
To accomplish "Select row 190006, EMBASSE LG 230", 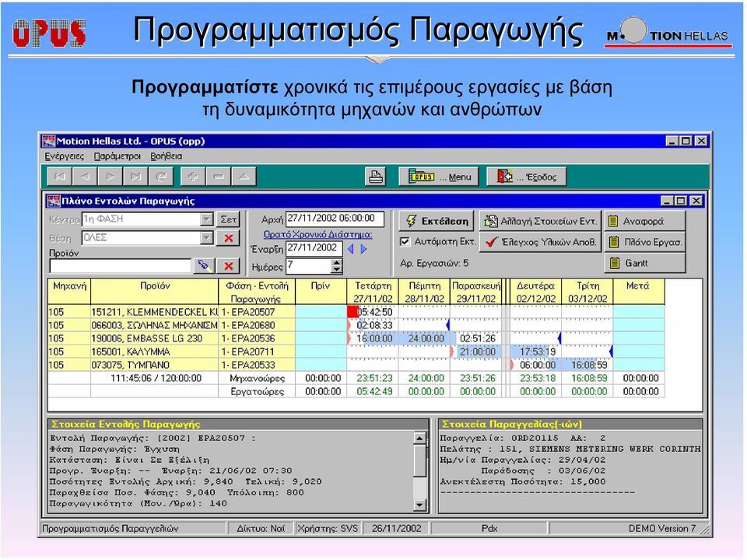I will [154, 338].
